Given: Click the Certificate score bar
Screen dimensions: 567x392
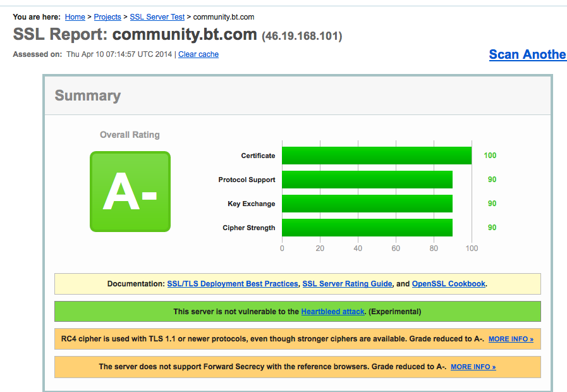Looking at the screenshot, I should (377, 156).
